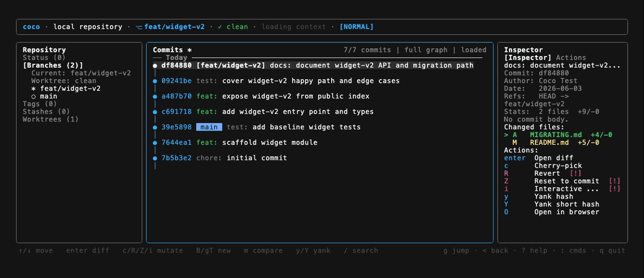Click the / search hint in footer

pyautogui.click(x=360, y=251)
